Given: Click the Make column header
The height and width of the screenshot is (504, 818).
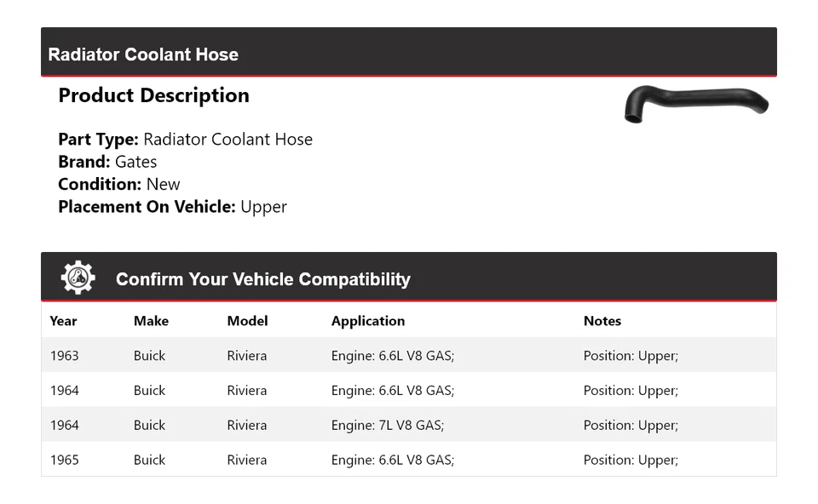Looking at the screenshot, I should pyautogui.click(x=151, y=321).
